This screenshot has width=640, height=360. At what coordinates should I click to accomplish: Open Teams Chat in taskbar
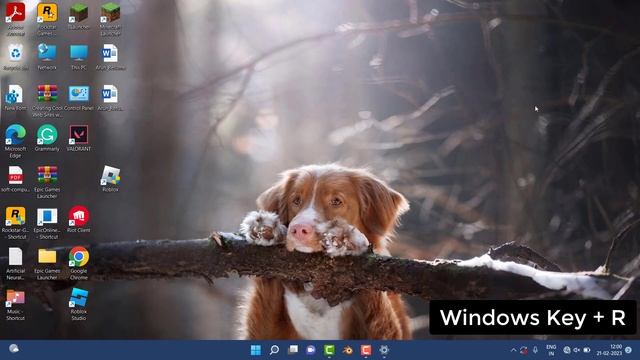pos(311,350)
